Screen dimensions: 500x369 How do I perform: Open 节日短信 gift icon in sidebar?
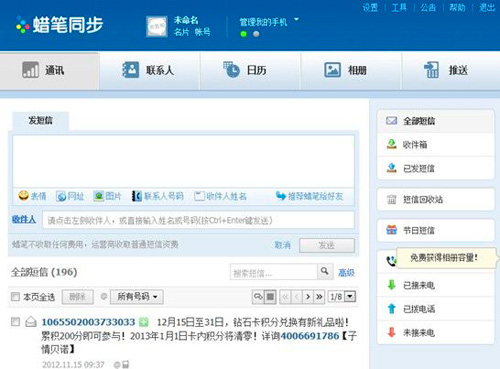pyautogui.click(x=391, y=230)
